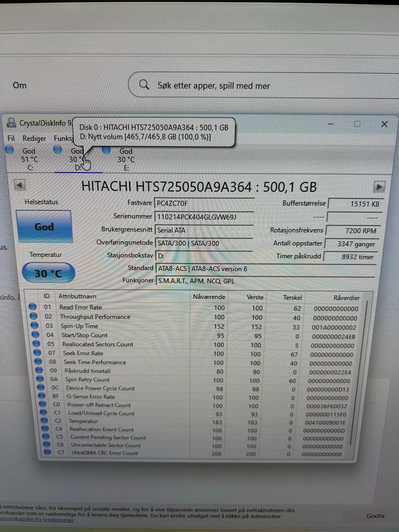
Task: Click the Råverdier column header
Action: click(347, 298)
